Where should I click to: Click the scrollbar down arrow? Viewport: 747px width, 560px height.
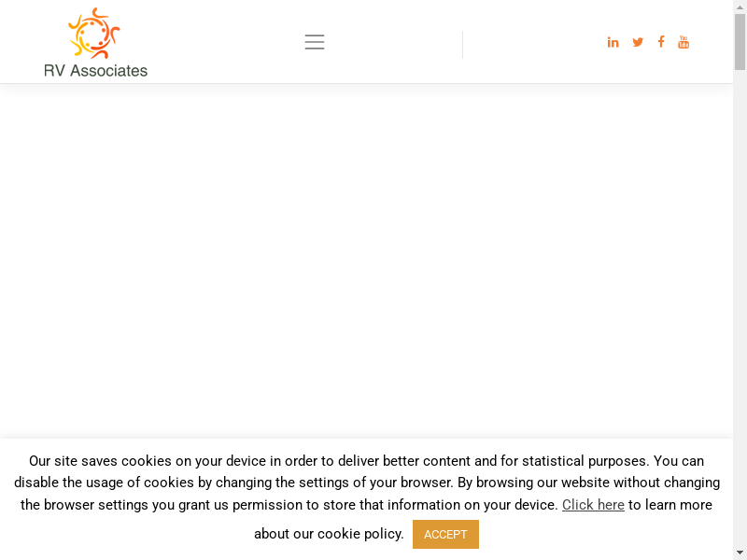(x=740, y=553)
